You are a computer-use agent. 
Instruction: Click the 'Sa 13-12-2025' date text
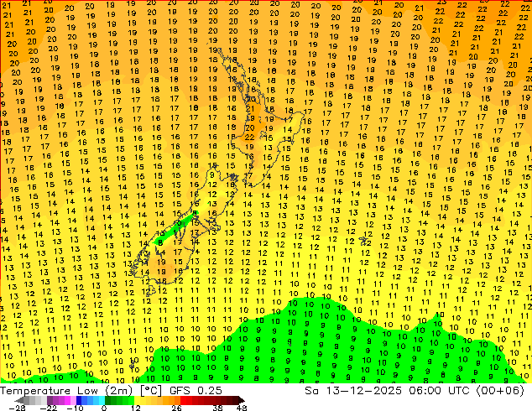click(x=355, y=391)
